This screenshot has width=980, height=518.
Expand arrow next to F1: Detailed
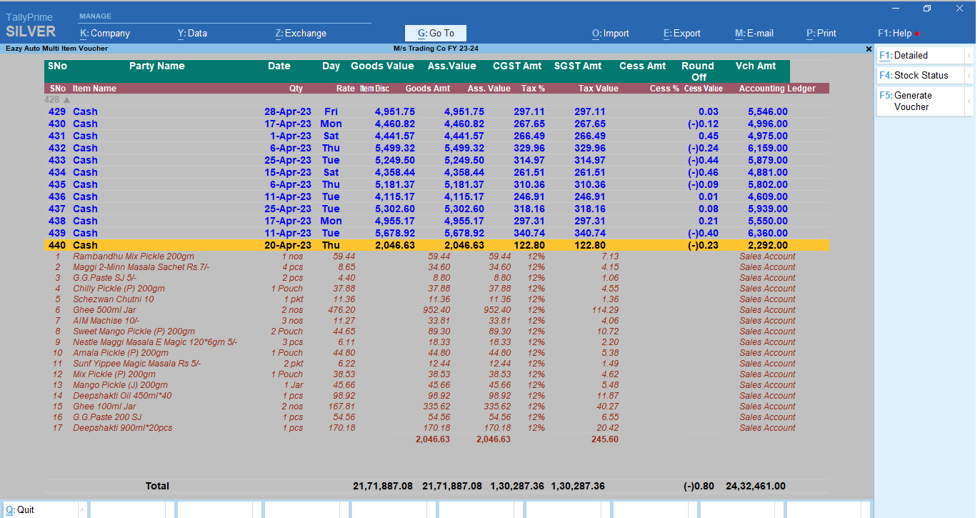pyautogui.click(x=969, y=56)
